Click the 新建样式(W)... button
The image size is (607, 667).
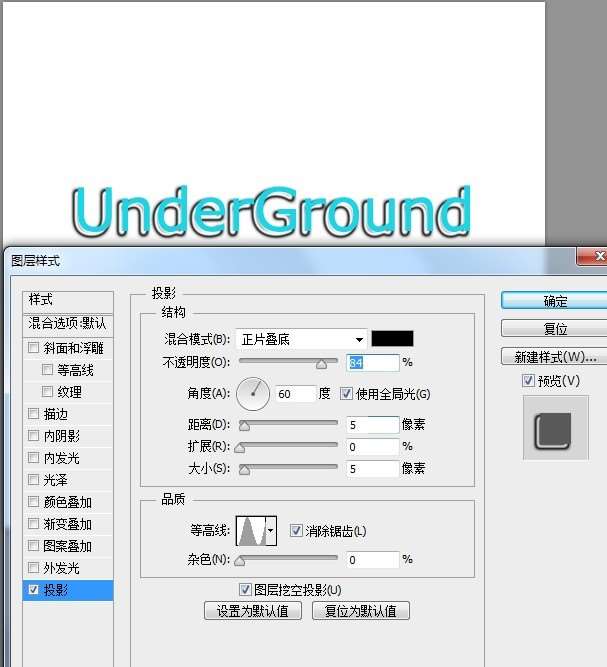554,356
